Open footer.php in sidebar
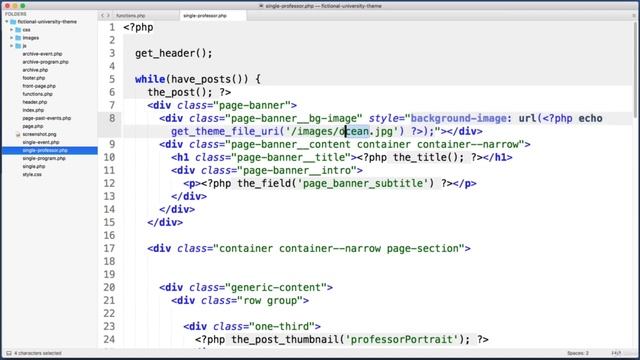Viewport: 640px width, 360px height. click(34, 78)
